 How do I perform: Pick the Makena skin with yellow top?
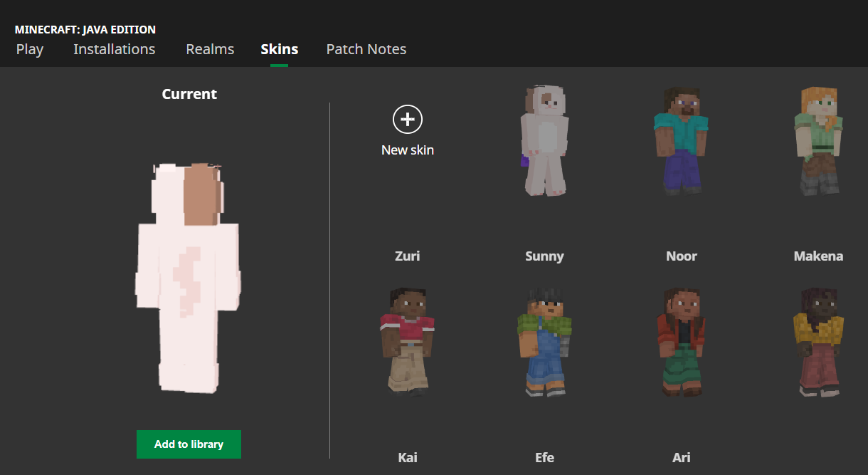[x=818, y=343]
